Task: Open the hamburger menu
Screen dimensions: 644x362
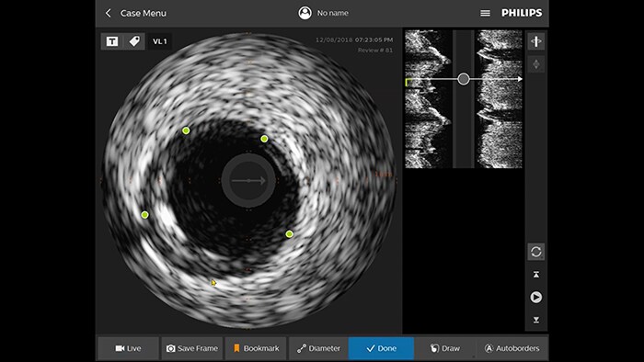Action: click(485, 13)
